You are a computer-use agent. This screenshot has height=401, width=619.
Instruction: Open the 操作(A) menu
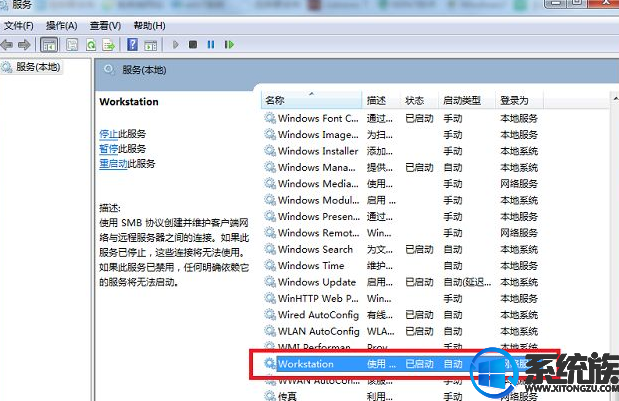tap(61, 26)
